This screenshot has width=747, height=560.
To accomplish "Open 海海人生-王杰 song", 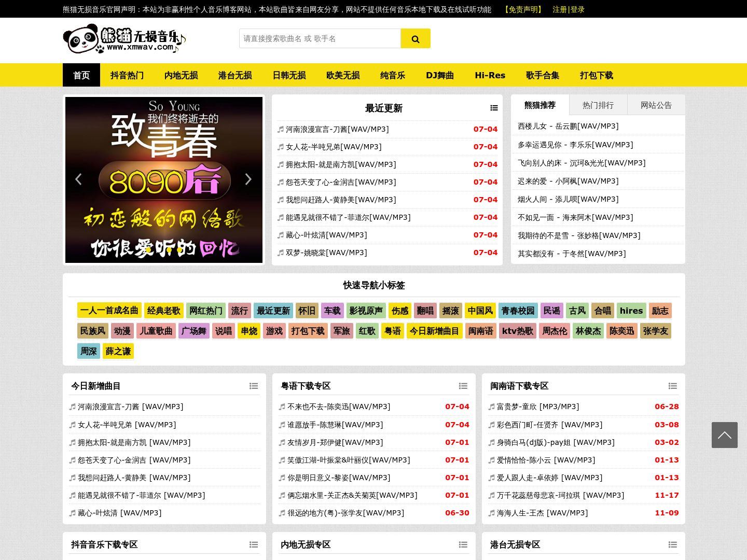I will click(x=542, y=513).
